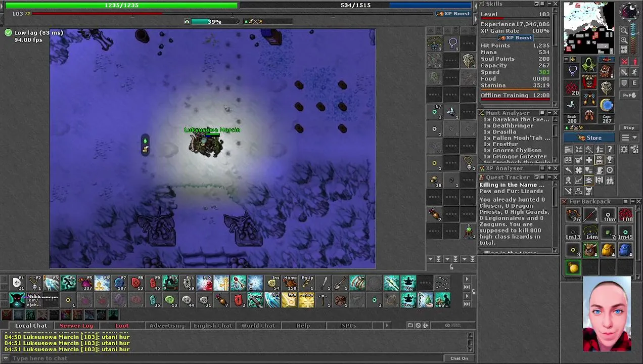Toggle stand mode red figure
The image size is (643, 364).
pyautogui.click(x=634, y=61)
